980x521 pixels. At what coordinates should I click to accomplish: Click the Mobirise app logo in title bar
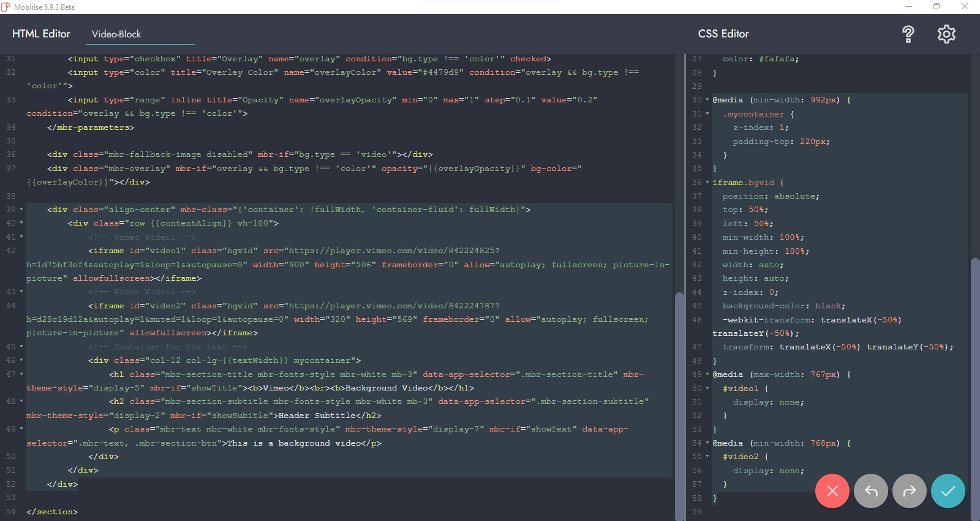pos(6,7)
